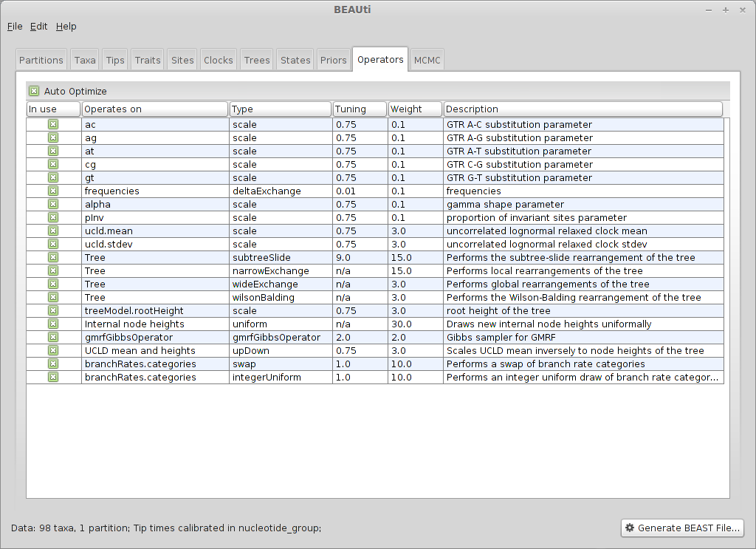Uncheck the branchRates.categories integerUniform checkbox
This screenshot has height=549, width=756.
click(x=53, y=378)
